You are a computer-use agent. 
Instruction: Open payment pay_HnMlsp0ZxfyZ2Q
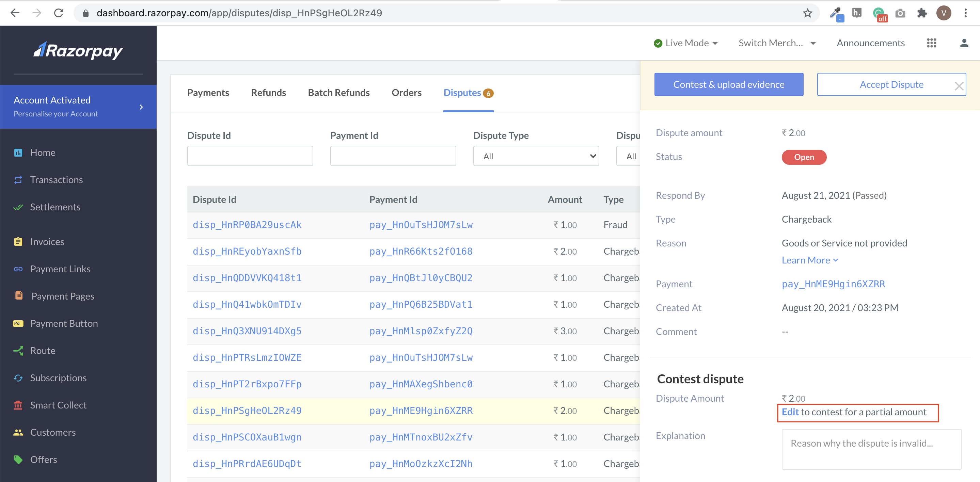tap(421, 331)
